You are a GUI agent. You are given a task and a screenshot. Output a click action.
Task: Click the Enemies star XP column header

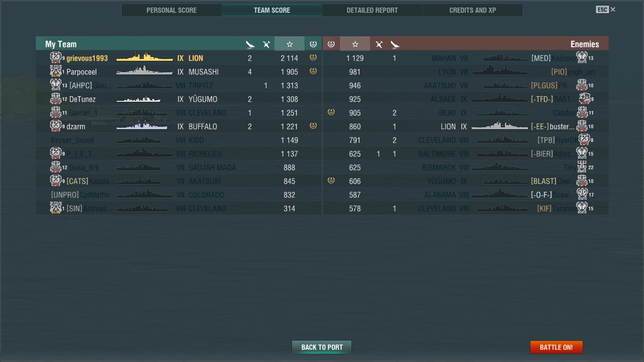tap(355, 44)
